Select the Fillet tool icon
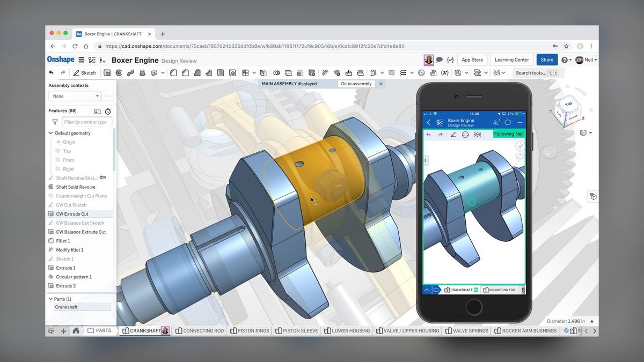Screen dimensions: 644x362 [x=173, y=73]
